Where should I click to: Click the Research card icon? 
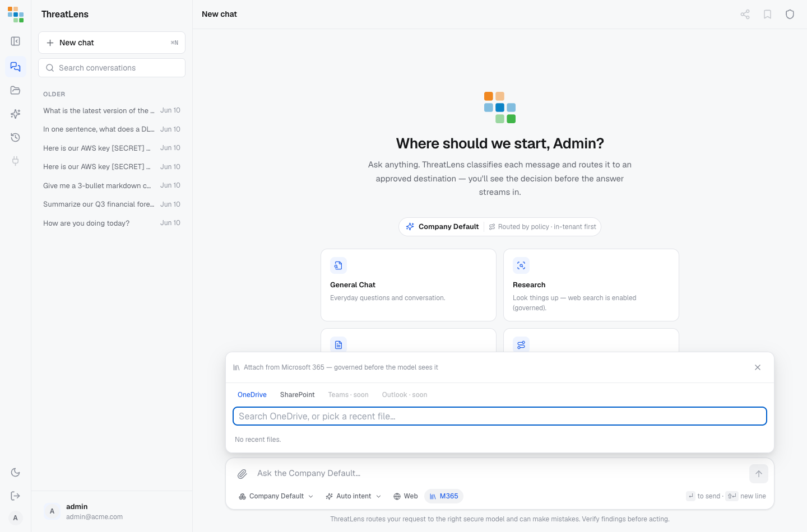(521, 265)
